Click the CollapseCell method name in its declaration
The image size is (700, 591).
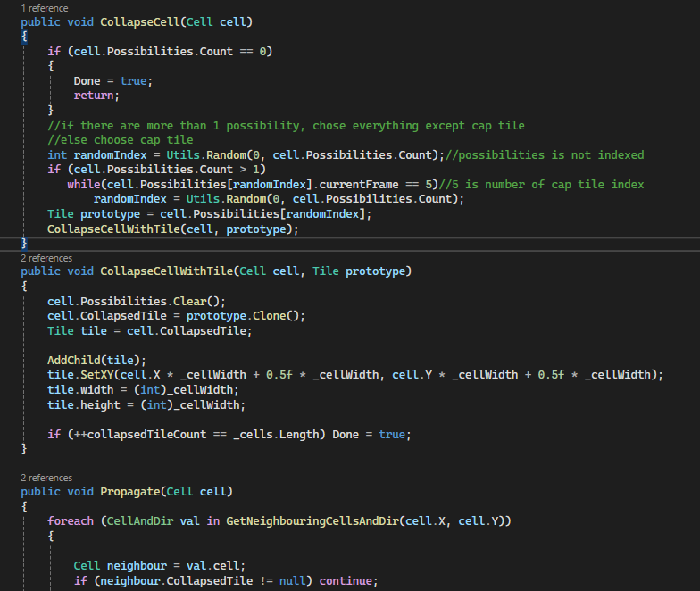(139, 21)
